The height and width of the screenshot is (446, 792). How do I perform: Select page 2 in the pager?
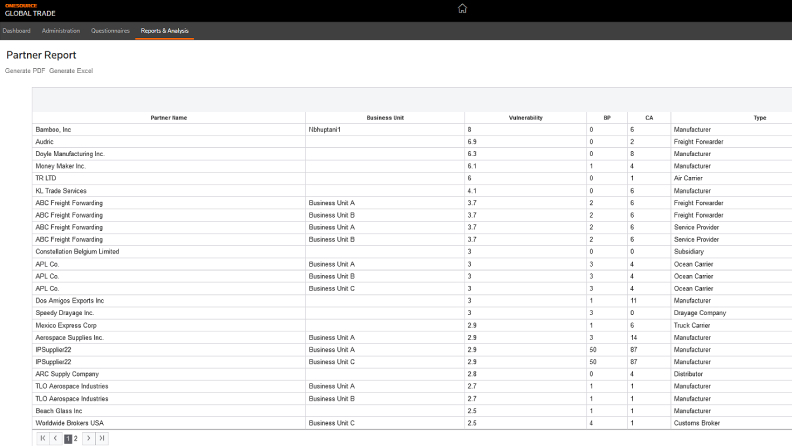[76, 438]
